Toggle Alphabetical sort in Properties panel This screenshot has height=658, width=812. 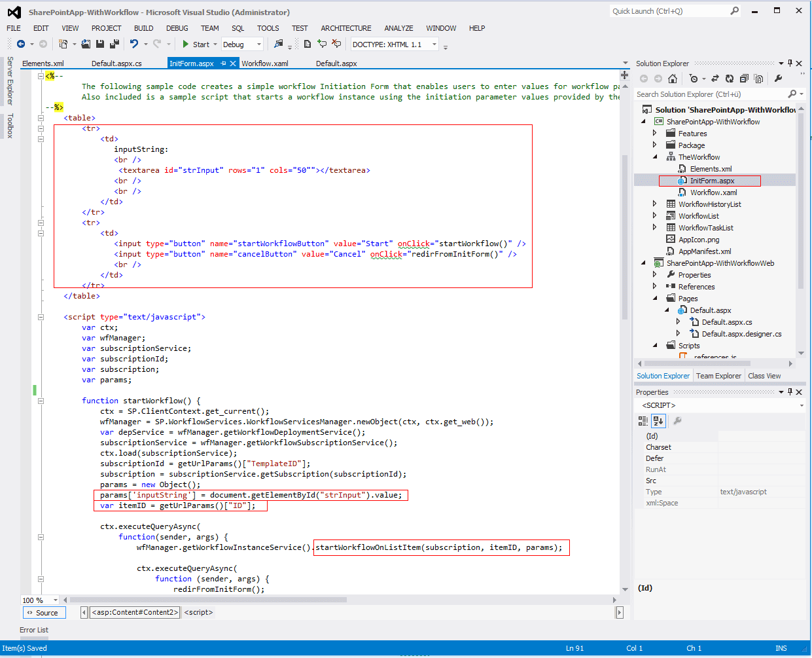coord(658,421)
